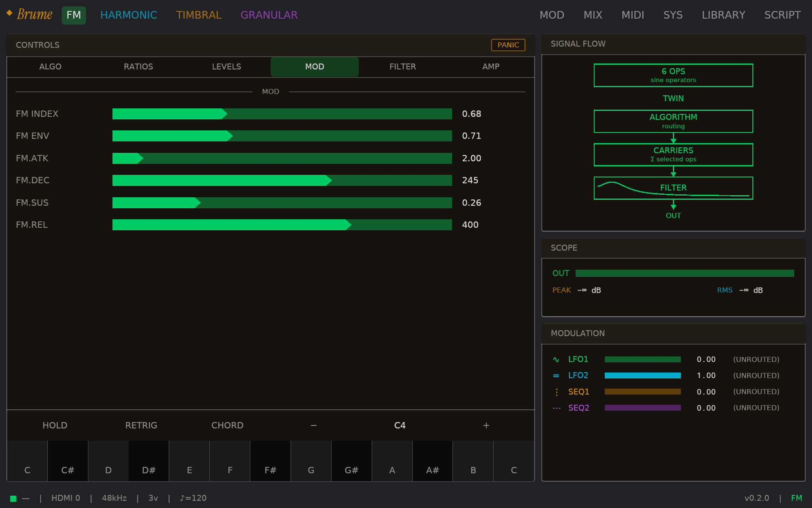Switch to the RATIOS controls tab

point(138,67)
